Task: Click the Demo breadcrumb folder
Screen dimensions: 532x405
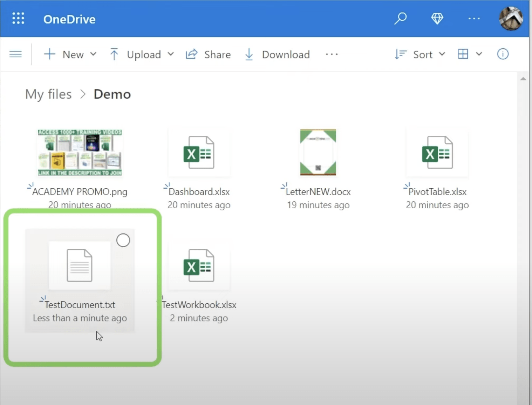Action: (112, 94)
